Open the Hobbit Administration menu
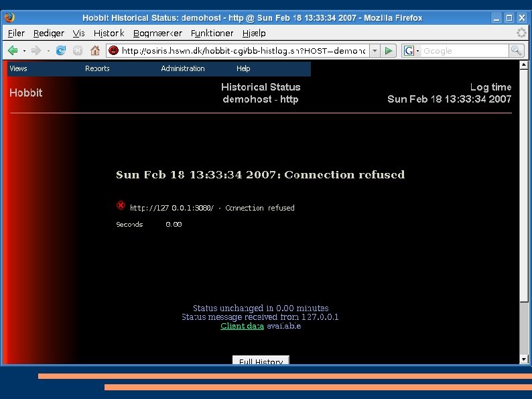The image size is (532, 399). (182, 68)
